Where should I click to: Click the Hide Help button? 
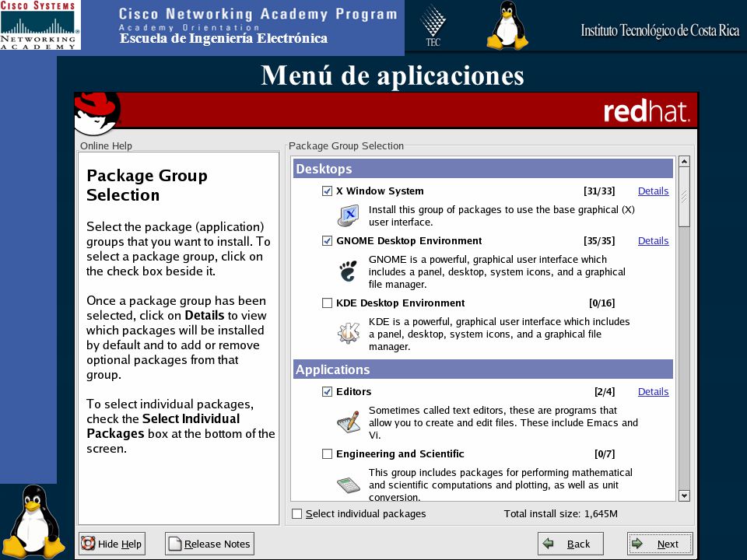112,544
